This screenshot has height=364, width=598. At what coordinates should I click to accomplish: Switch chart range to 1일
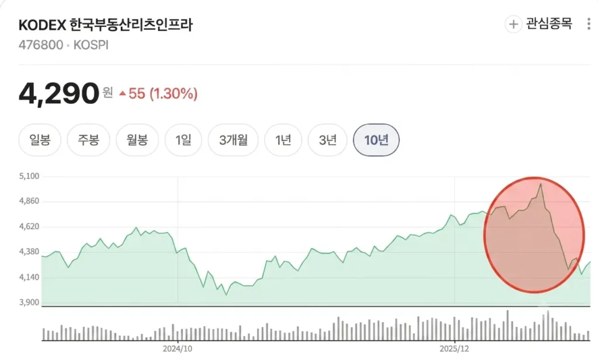pyautogui.click(x=183, y=140)
